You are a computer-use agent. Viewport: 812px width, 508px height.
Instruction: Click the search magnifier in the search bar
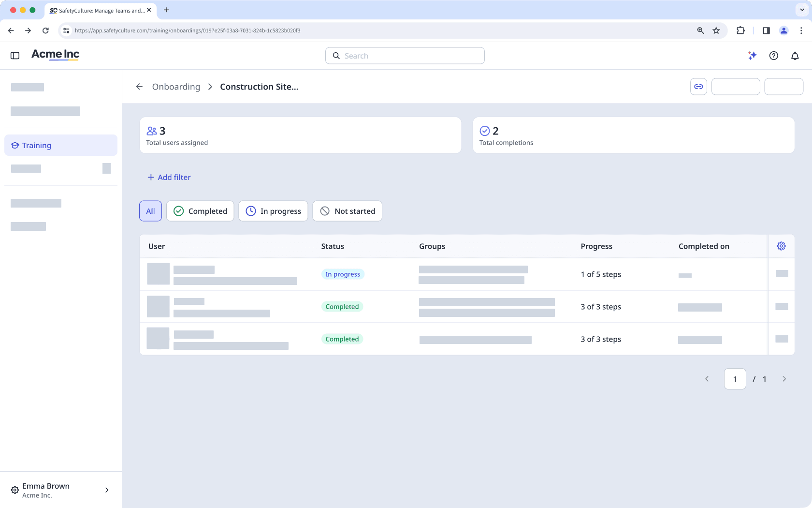(336, 55)
